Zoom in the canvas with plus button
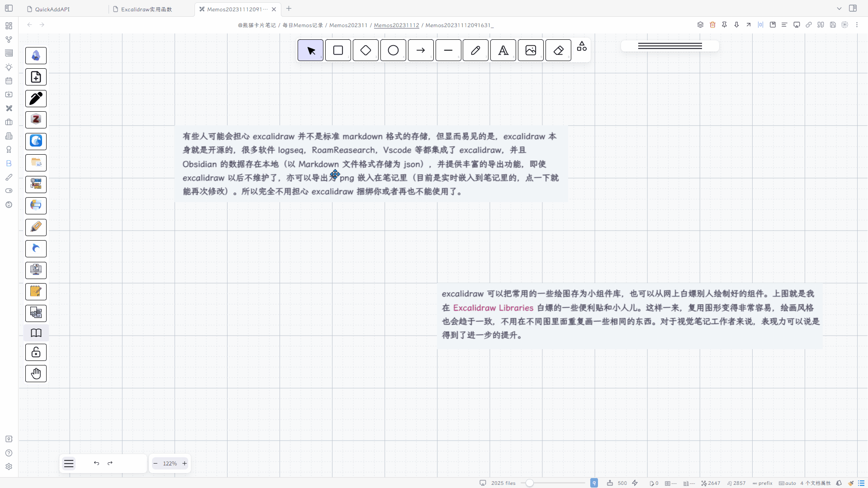Screen dimensions: 868x488 [x=185, y=463]
